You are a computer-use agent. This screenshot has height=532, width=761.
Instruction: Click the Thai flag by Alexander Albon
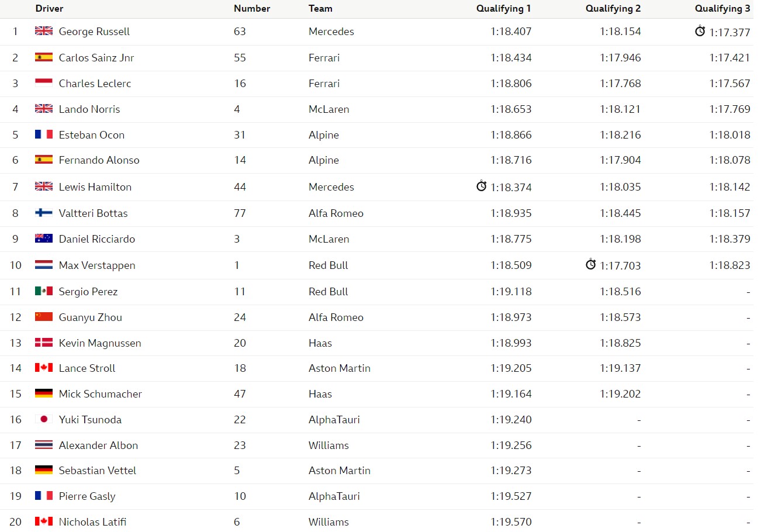pyautogui.click(x=44, y=445)
